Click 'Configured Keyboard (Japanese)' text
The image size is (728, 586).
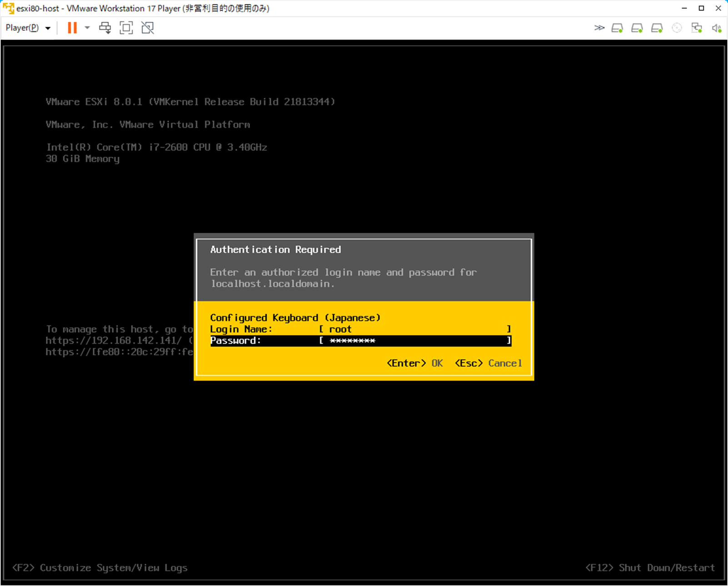tap(295, 318)
